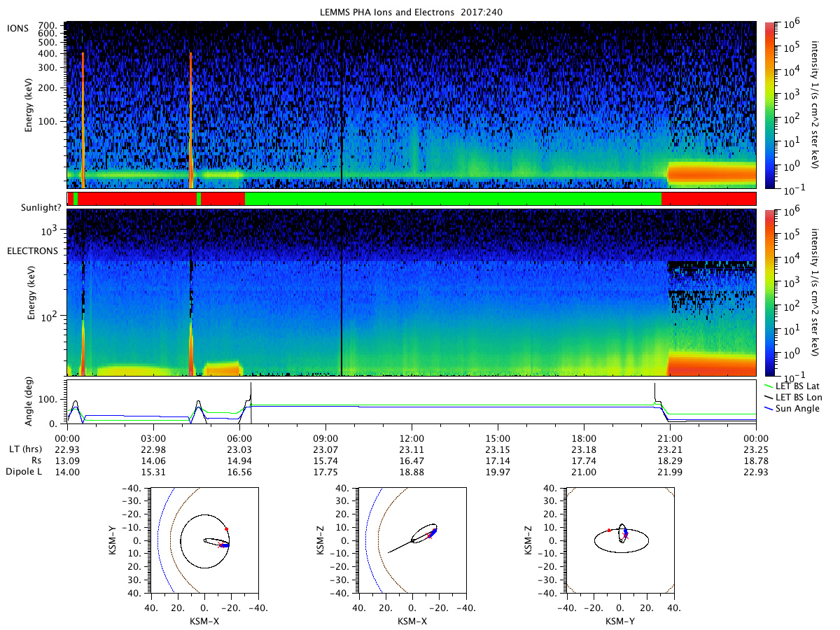
Task: Click the first orange spike in the ions panel
Action: click(83, 119)
